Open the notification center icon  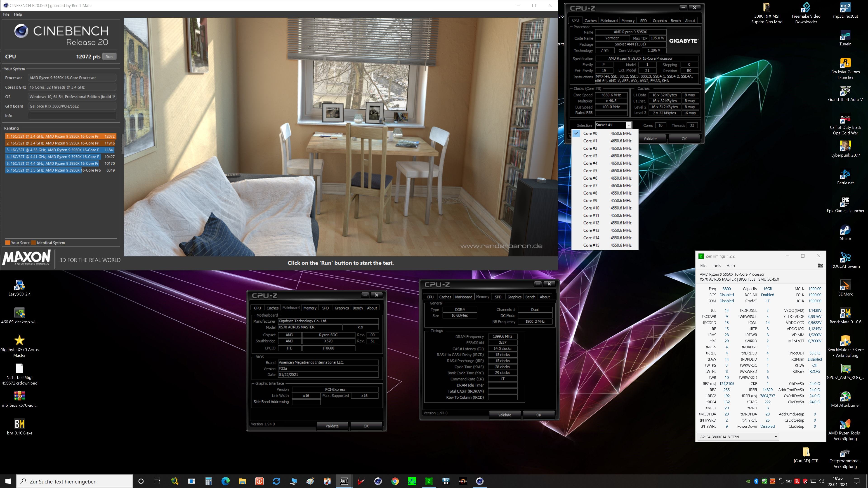click(856, 481)
